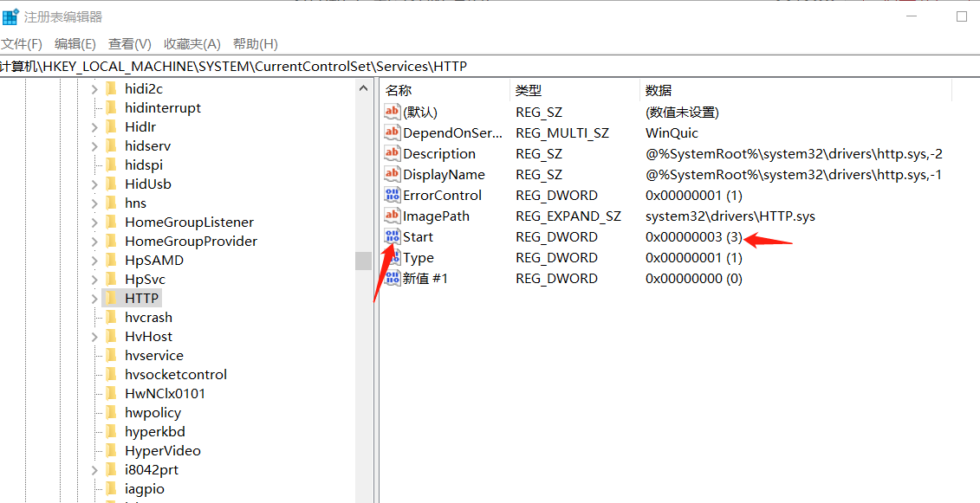
Task: Click the ErrorControl DWORD icon
Action: coord(392,195)
